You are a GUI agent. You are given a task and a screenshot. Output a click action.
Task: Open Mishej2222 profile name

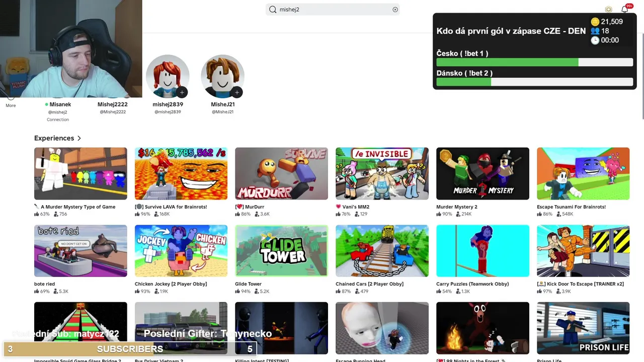tap(113, 105)
